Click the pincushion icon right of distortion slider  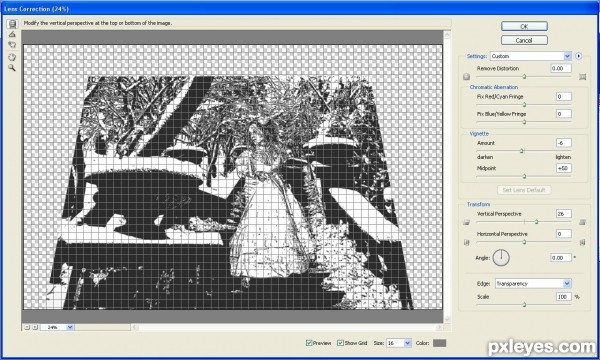tap(582, 77)
